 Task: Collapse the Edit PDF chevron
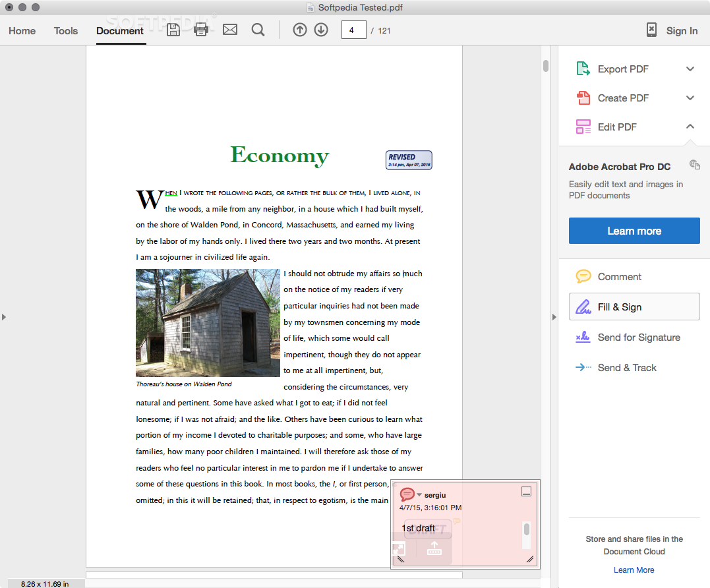tap(690, 127)
